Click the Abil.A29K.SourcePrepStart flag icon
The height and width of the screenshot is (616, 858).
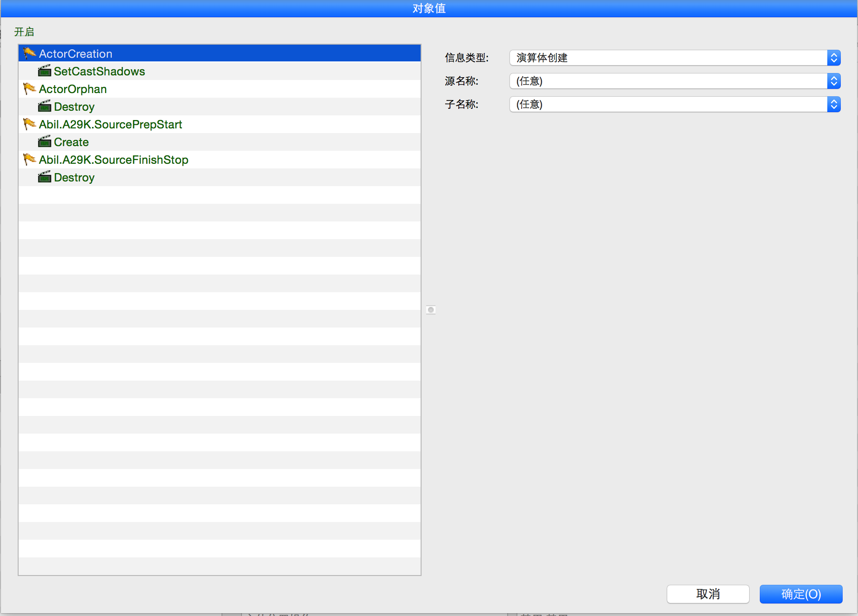pos(29,124)
